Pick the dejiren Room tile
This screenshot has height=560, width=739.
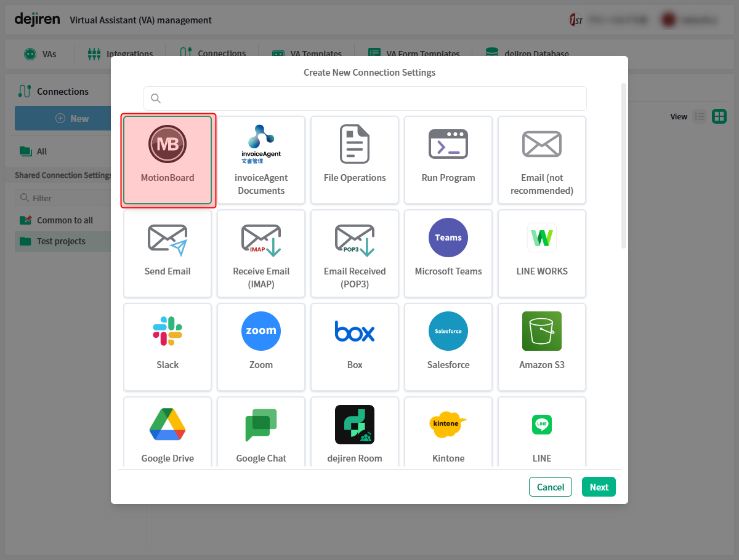click(x=355, y=433)
